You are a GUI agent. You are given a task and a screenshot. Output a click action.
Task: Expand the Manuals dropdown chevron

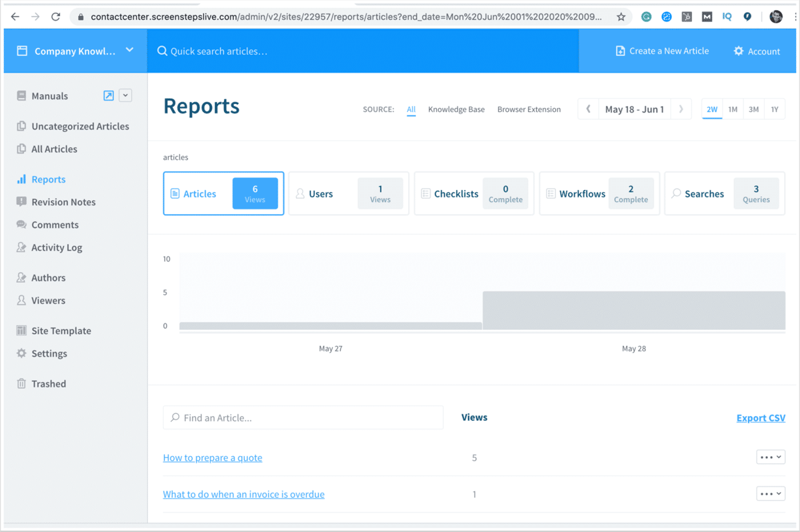coord(124,95)
